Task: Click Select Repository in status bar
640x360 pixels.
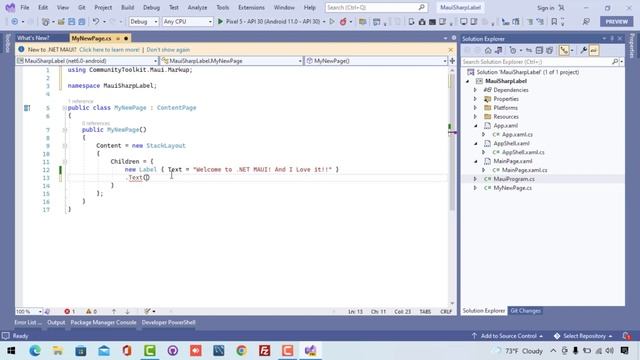Action: pos(584,336)
